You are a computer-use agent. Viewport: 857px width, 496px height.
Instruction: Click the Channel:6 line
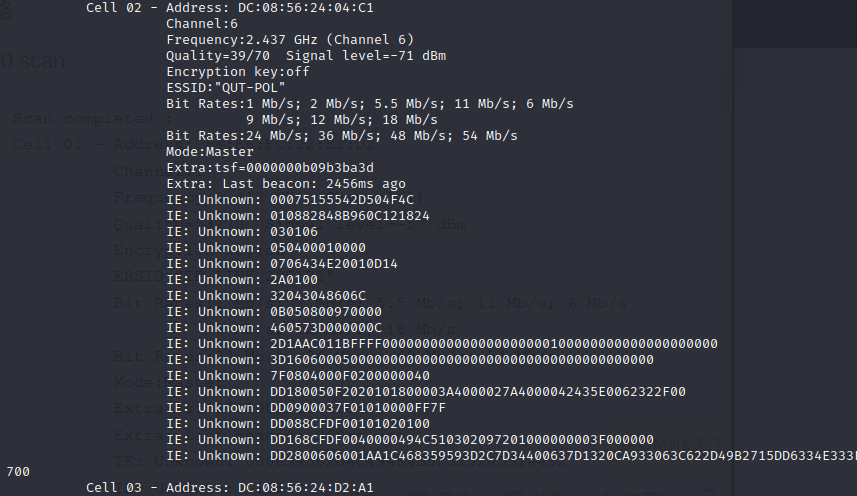coord(201,23)
